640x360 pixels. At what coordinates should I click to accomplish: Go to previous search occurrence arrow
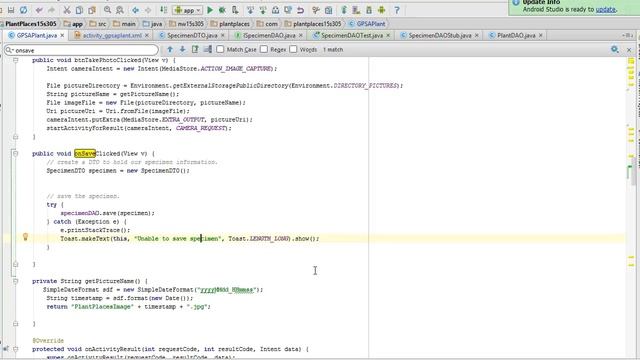pos(170,49)
